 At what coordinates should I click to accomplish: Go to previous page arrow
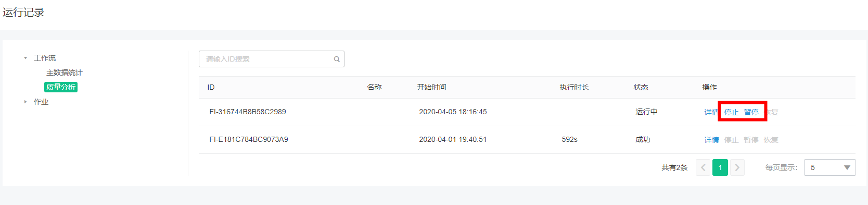703,167
